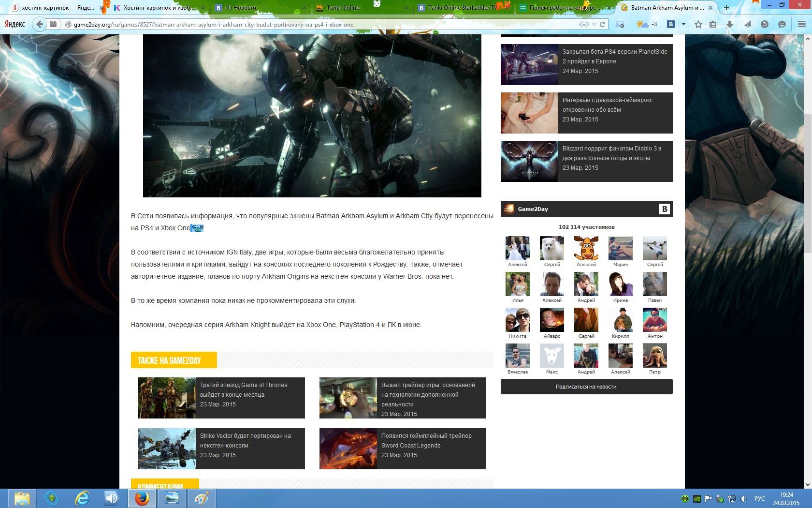Switch to the 'Tanki Online' tab
The width and height of the screenshot is (812, 508).
tap(362, 8)
